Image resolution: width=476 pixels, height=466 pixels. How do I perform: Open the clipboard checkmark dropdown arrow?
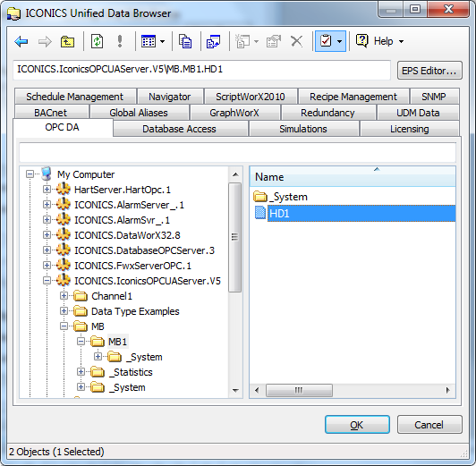tap(340, 41)
